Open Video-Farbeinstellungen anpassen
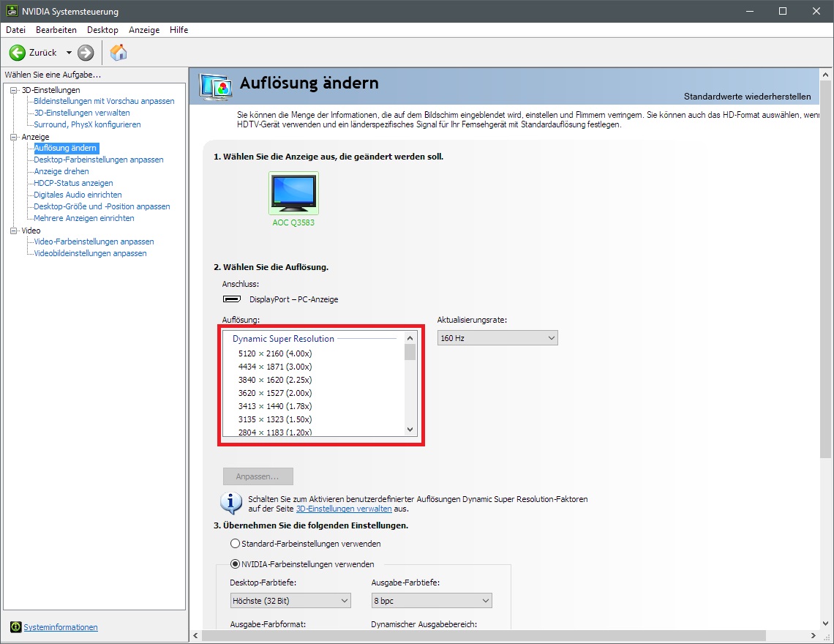This screenshot has height=644, width=834. [94, 241]
